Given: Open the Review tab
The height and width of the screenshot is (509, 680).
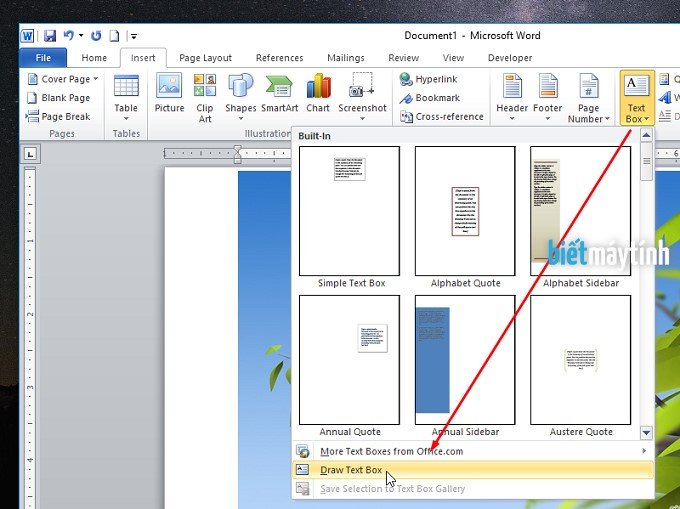Looking at the screenshot, I should point(403,58).
